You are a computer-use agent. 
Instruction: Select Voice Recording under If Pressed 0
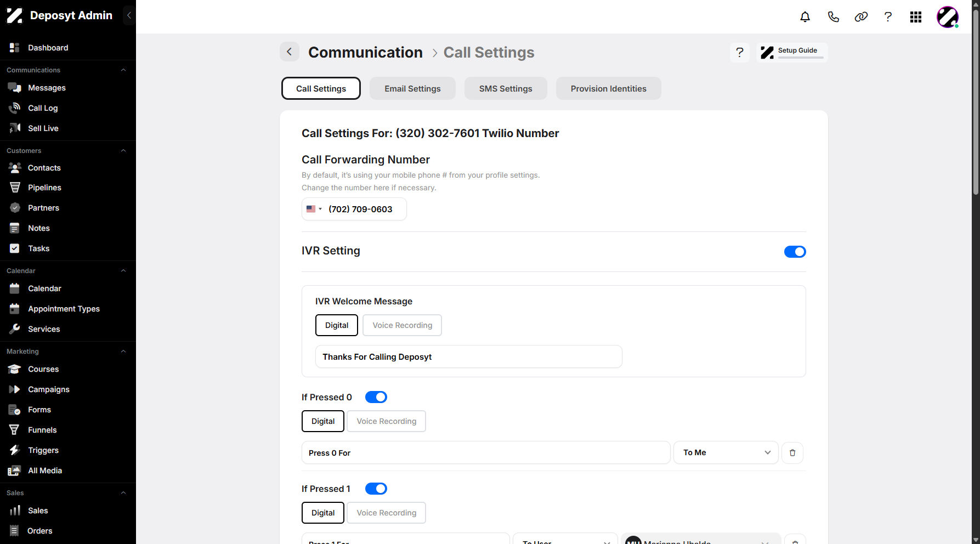387,421
